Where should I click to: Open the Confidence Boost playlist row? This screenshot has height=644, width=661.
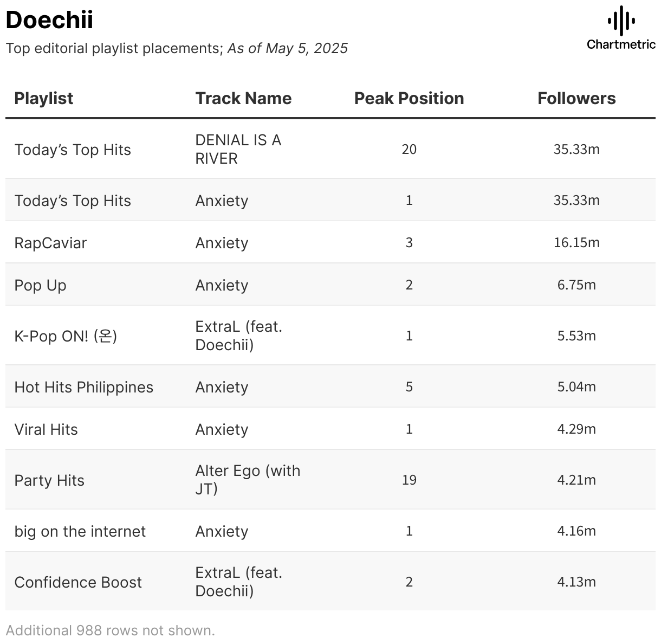pyautogui.click(x=78, y=582)
